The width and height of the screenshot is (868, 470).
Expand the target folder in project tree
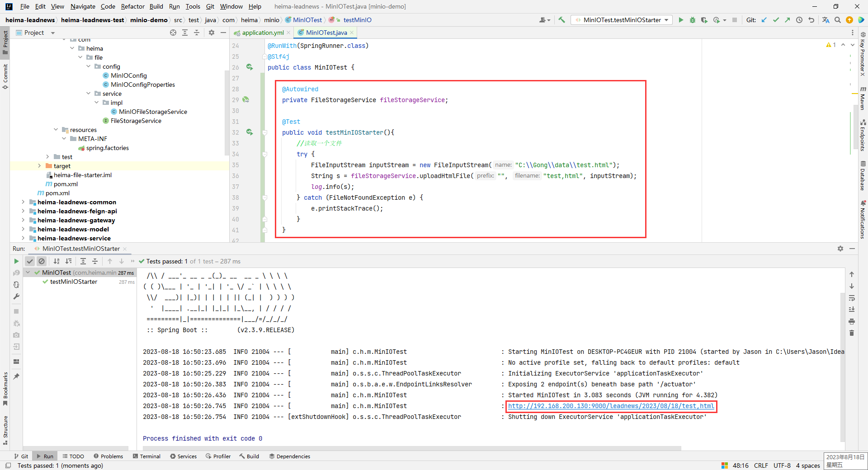(40, 166)
